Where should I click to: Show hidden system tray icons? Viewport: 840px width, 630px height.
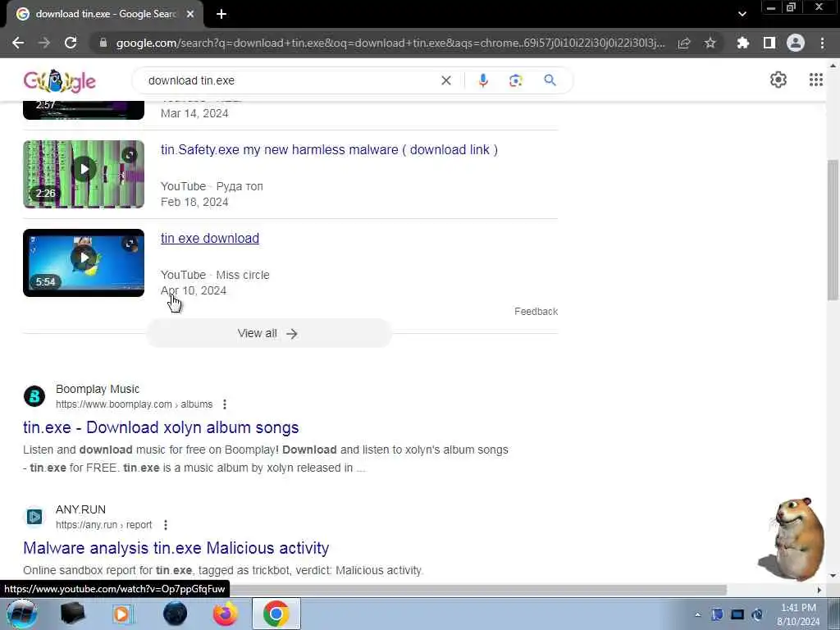(697, 614)
